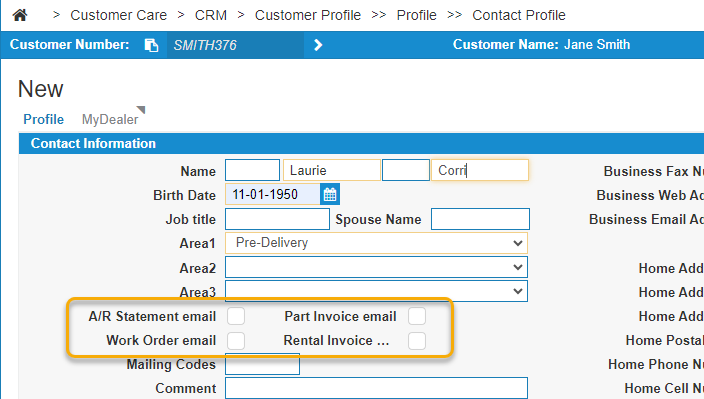Switch to the Profile tab

tap(44, 119)
